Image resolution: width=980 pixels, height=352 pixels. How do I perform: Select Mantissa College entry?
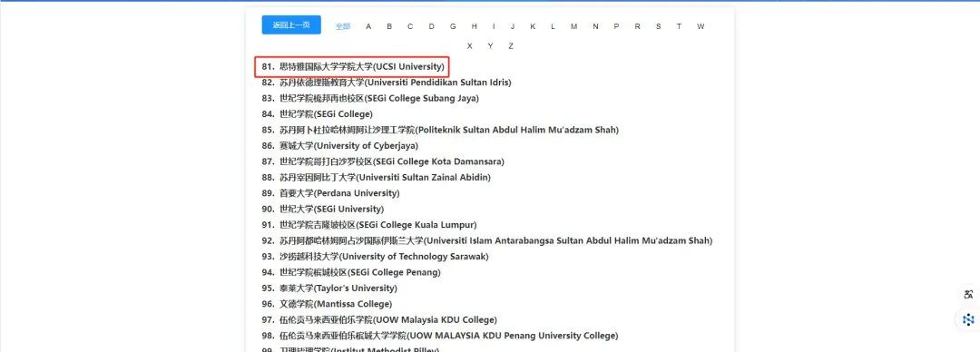click(327, 304)
